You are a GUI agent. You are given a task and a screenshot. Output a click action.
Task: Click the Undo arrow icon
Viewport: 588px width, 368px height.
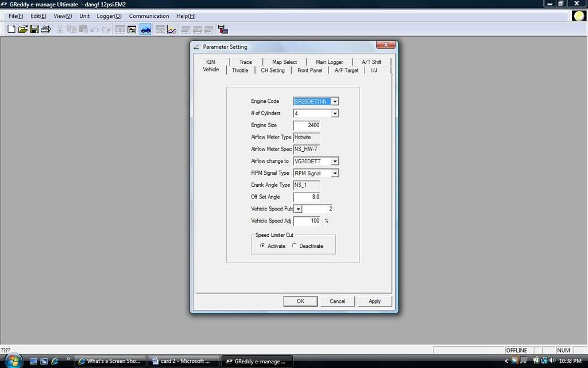coord(94,29)
